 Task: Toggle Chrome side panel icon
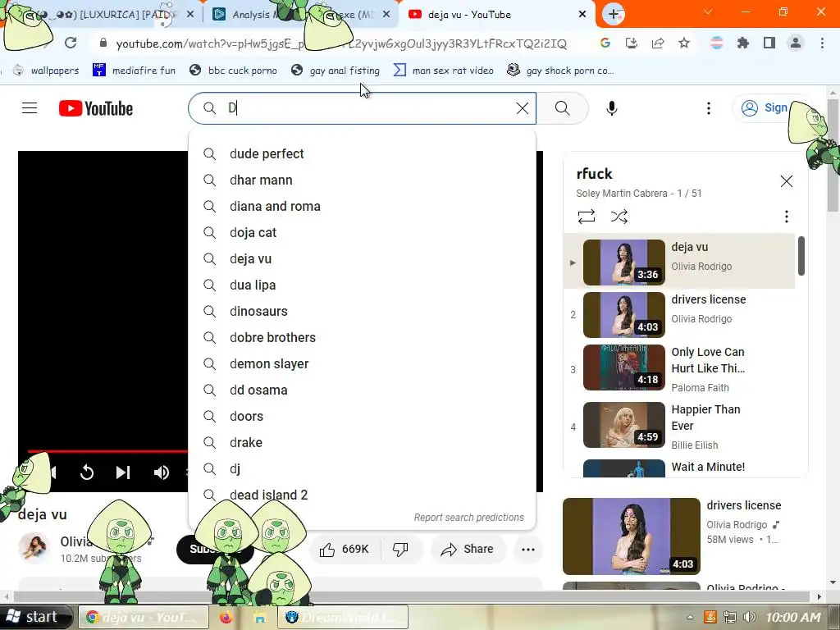tap(769, 43)
